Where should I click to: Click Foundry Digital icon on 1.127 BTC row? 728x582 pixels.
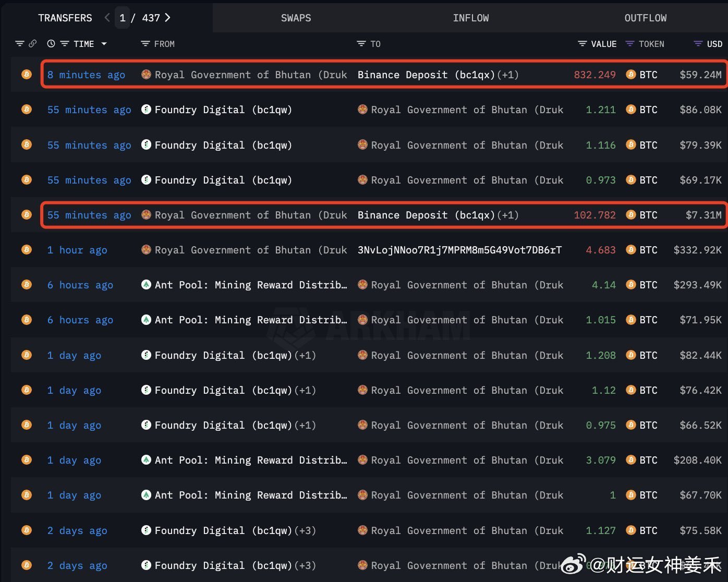[147, 530]
